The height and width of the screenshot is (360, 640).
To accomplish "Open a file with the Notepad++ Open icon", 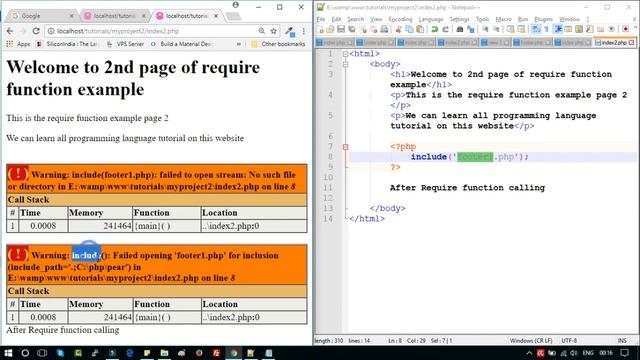I will click(330, 29).
